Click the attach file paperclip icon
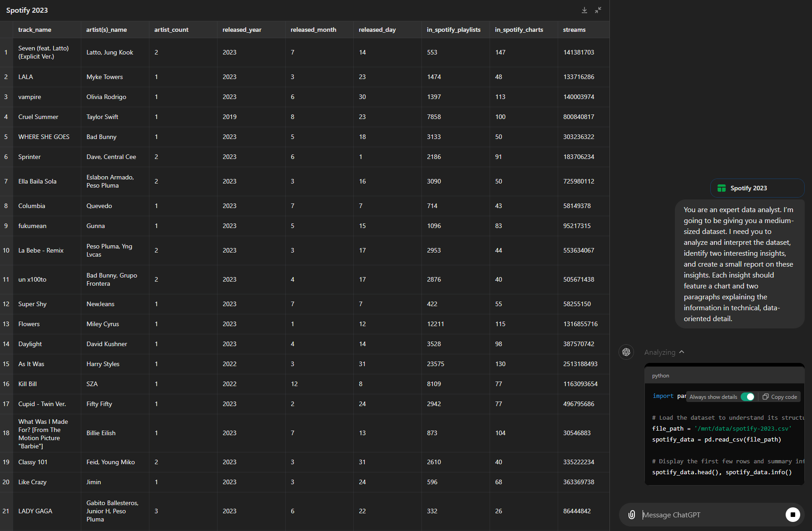Image resolution: width=812 pixels, height=531 pixels. click(x=632, y=515)
